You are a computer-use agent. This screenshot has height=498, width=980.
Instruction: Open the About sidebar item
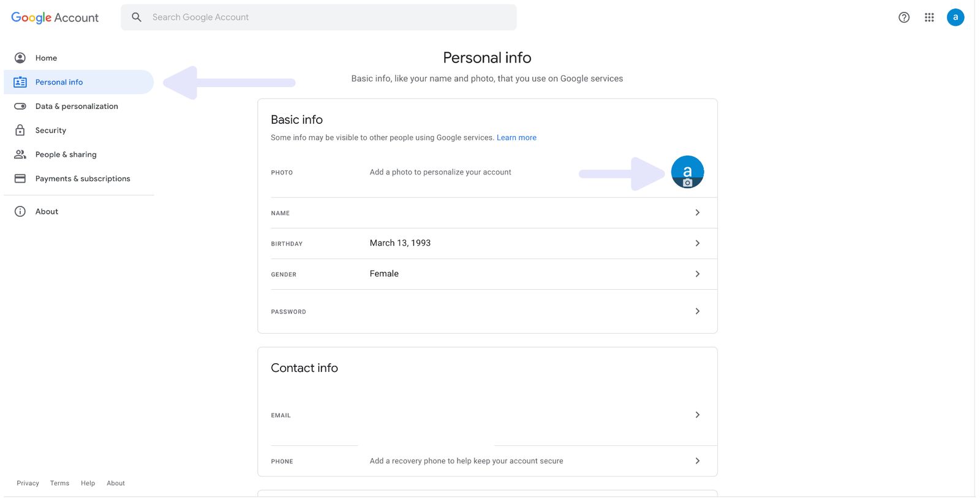[47, 211]
